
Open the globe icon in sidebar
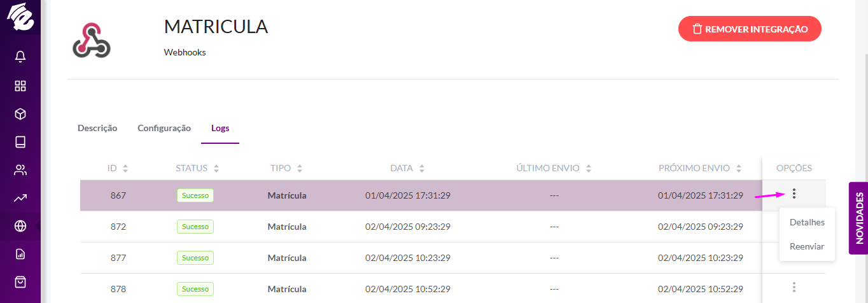click(20, 226)
